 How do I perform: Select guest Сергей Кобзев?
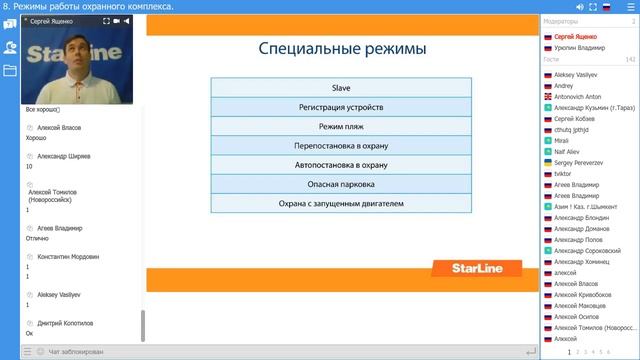click(x=574, y=119)
